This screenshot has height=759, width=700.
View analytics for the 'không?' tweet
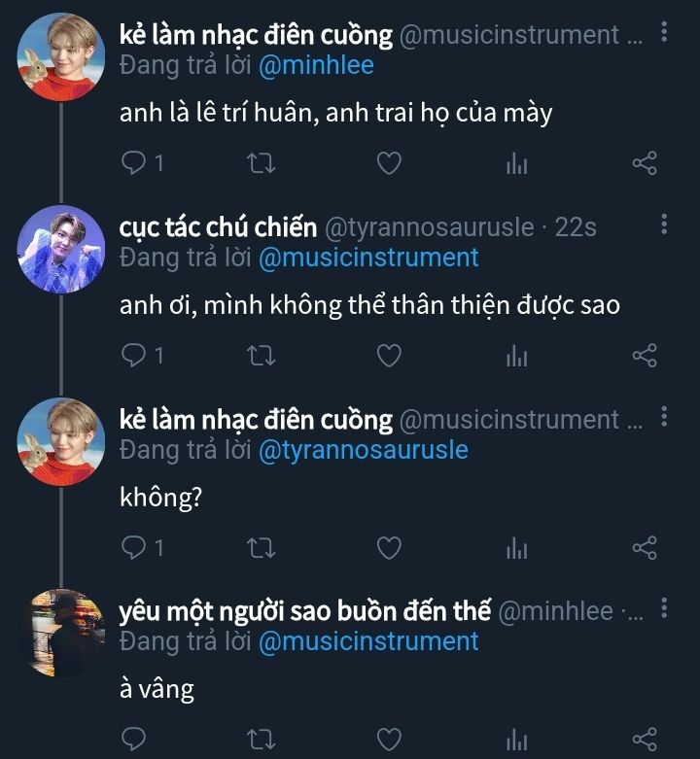click(x=516, y=548)
